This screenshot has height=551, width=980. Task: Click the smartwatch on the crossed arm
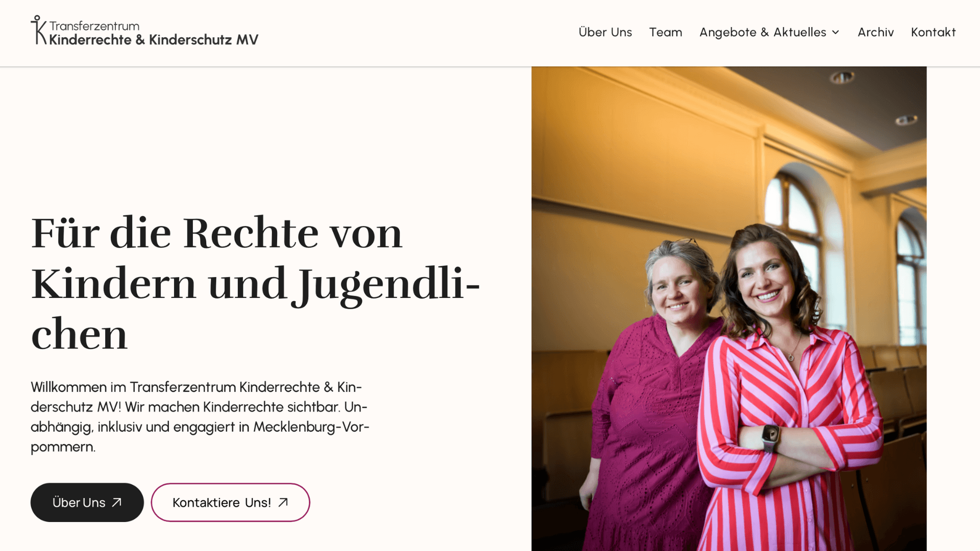pos(770,437)
